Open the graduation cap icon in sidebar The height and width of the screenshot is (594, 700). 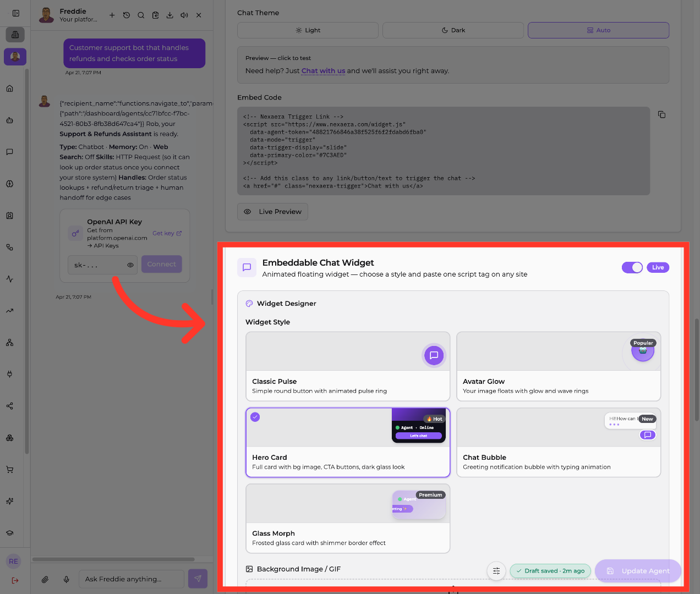coord(10,533)
